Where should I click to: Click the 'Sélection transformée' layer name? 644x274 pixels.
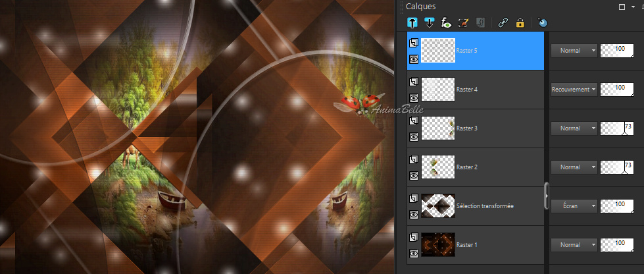point(485,206)
